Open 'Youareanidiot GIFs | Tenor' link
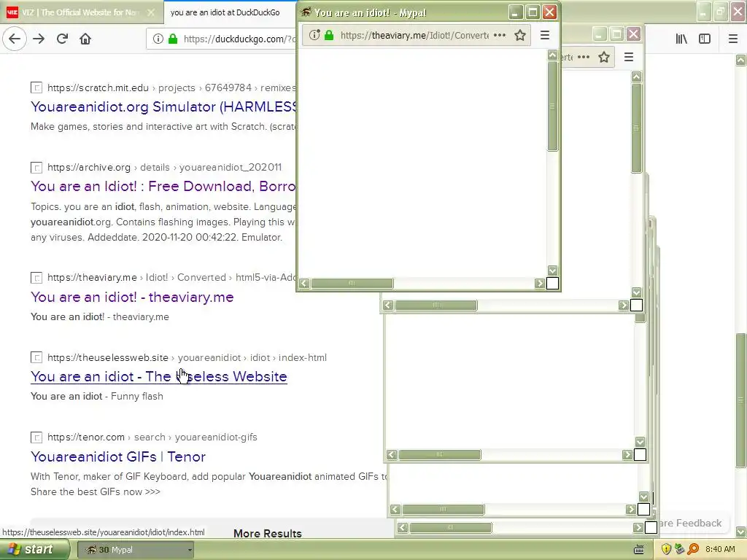 pyautogui.click(x=118, y=456)
